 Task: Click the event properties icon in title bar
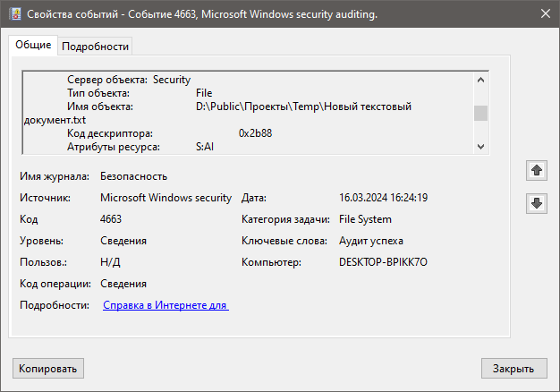pos(15,14)
